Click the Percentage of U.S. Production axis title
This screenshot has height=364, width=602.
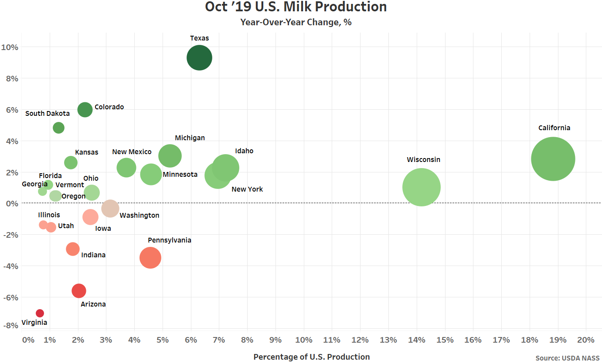[311, 357]
